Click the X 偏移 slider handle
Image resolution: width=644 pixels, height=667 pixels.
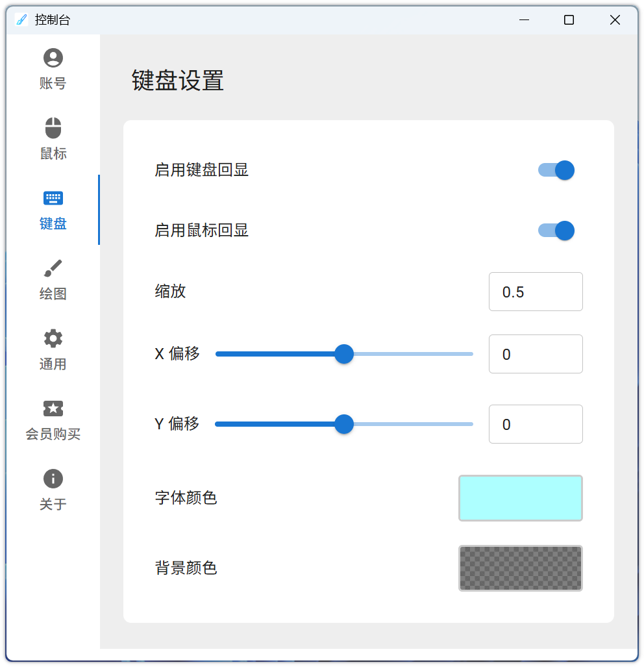343,354
